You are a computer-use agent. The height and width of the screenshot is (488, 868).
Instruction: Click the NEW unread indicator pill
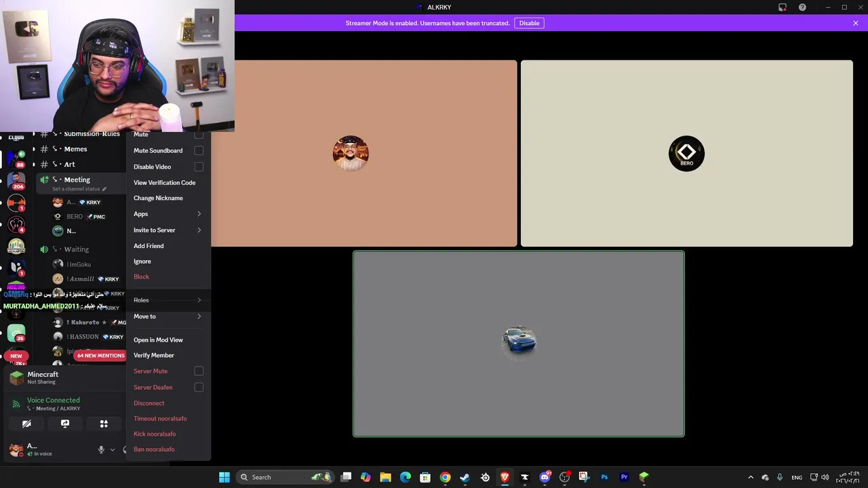(16, 356)
